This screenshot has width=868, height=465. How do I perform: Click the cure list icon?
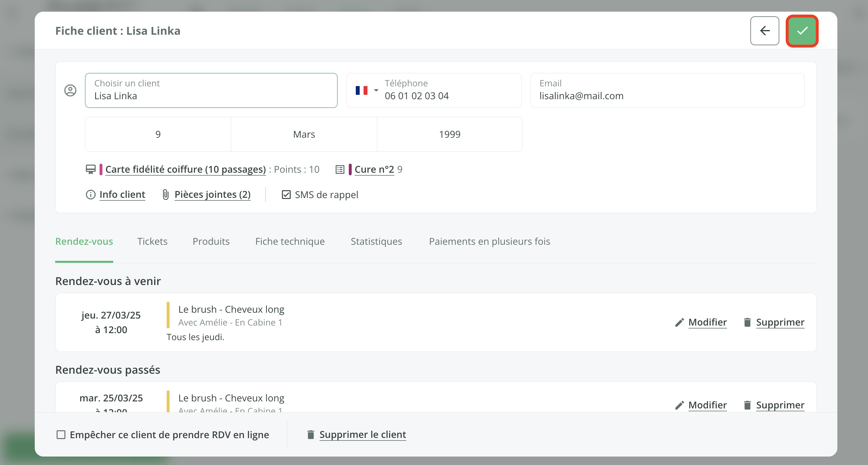tap(340, 169)
